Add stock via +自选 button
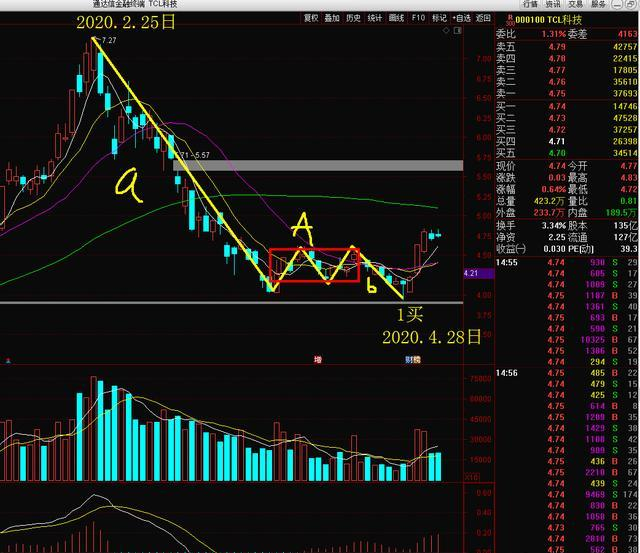The height and width of the screenshot is (553, 640). tap(462, 18)
